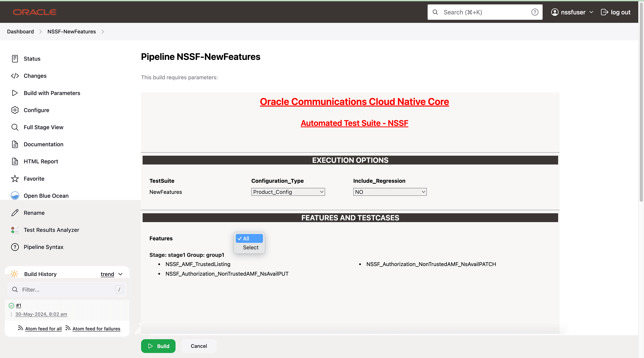Open the Automated Test Suite NSSF link
Viewport: 644px width, 358px height.
coord(354,123)
